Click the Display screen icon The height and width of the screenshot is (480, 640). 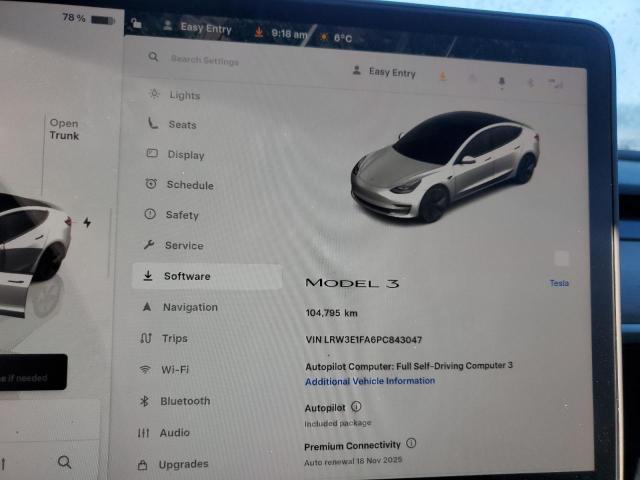152,153
